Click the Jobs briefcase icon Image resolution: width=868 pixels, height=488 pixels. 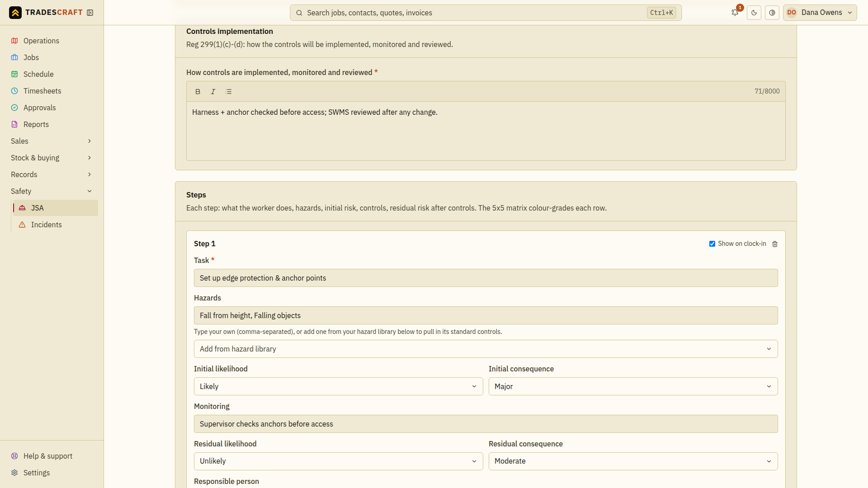[x=14, y=57]
